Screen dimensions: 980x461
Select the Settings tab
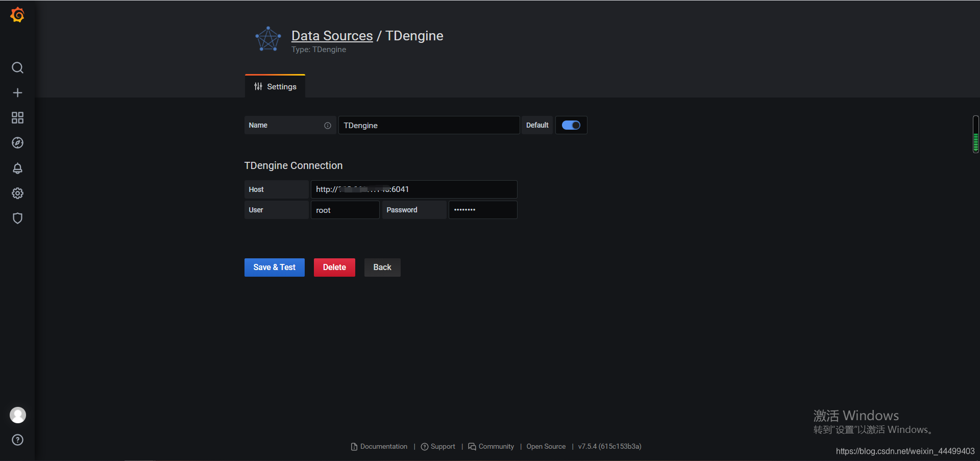275,86
